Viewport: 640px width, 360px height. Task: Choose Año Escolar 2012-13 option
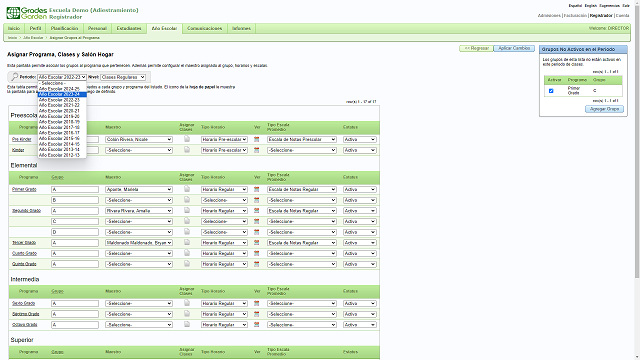tap(62, 155)
